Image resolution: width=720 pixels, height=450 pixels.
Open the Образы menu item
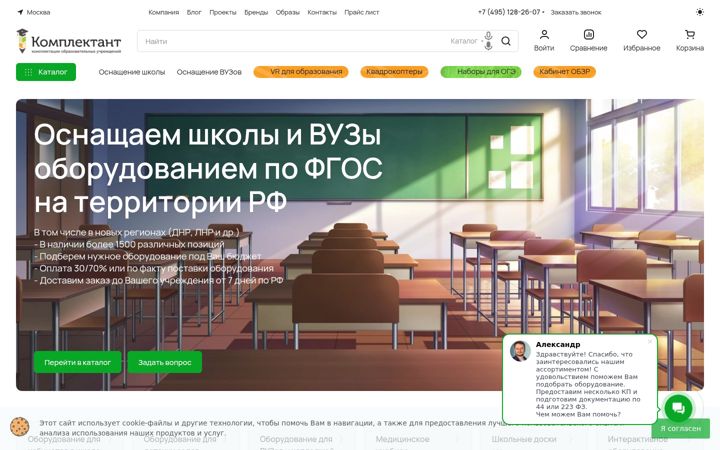coord(287,12)
